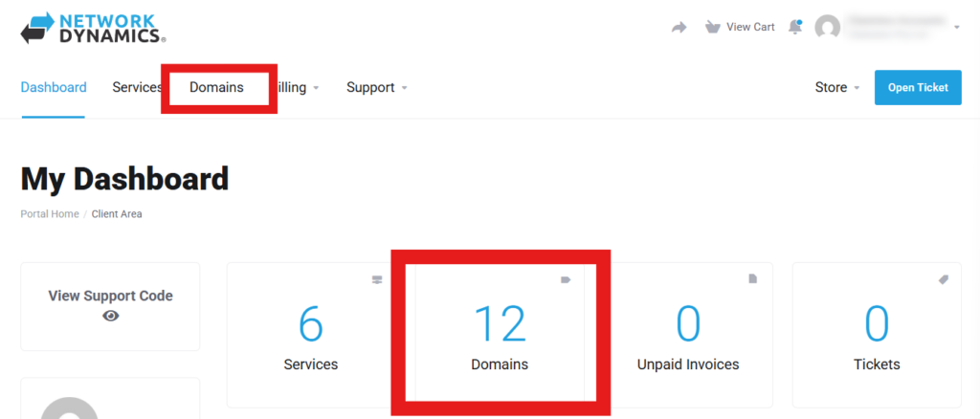Viewport: 980px width, 419px height.
Task: Click the View Support Code card
Action: [110, 305]
